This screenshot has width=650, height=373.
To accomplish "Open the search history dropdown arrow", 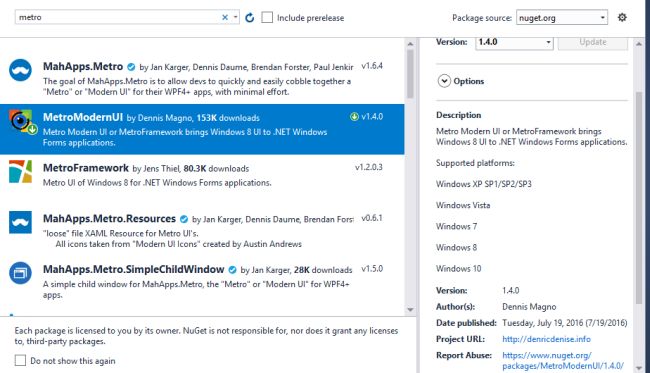I will coord(235,17).
